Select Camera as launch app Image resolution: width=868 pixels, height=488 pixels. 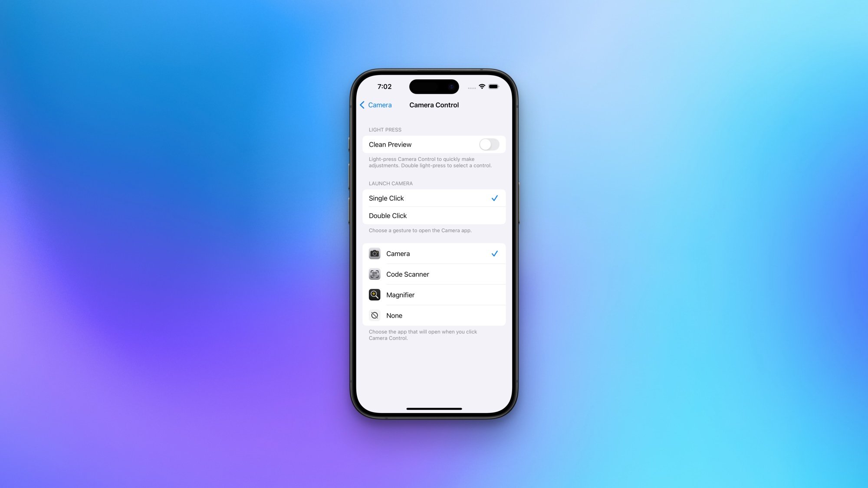434,253
